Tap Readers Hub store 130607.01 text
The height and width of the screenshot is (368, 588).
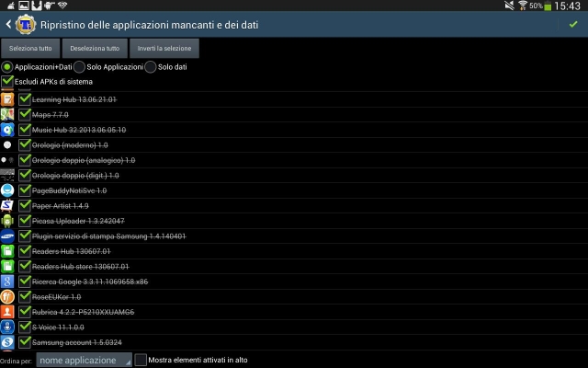click(81, 267)
